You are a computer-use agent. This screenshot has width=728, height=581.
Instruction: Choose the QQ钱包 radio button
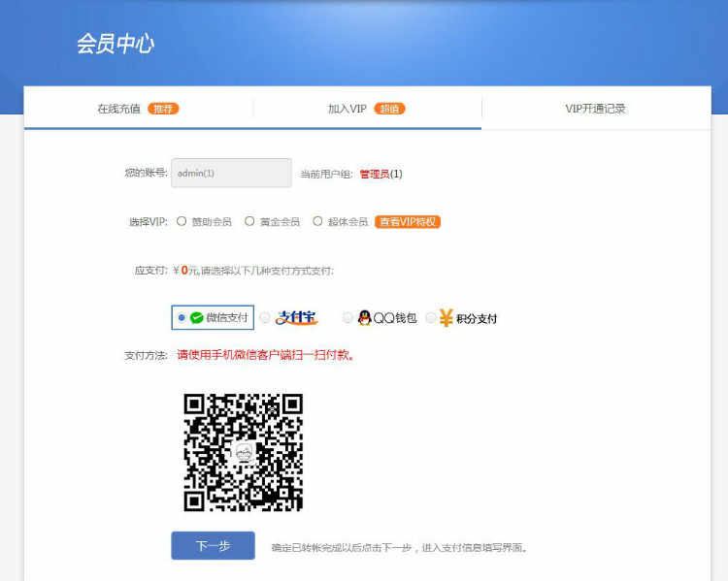click(347, 317)
